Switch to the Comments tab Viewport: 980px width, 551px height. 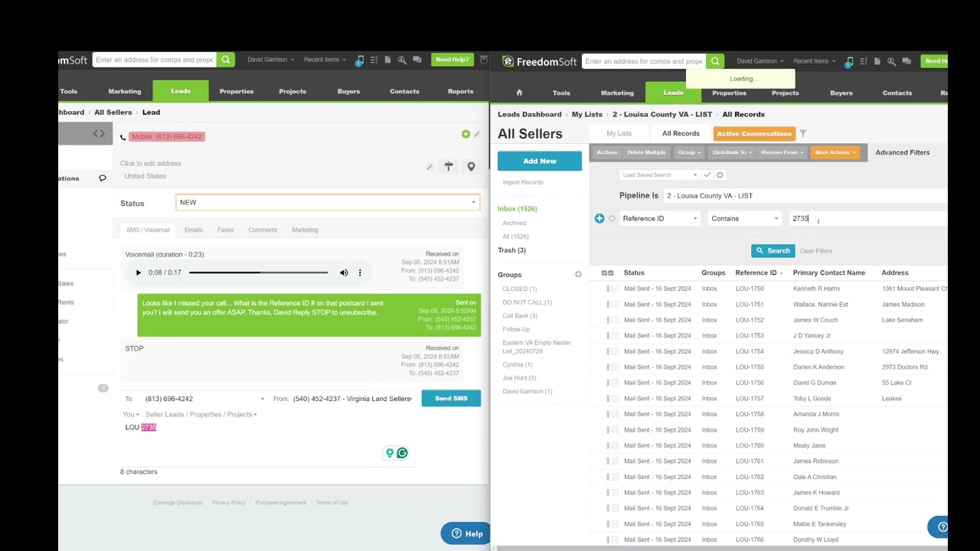263,230
